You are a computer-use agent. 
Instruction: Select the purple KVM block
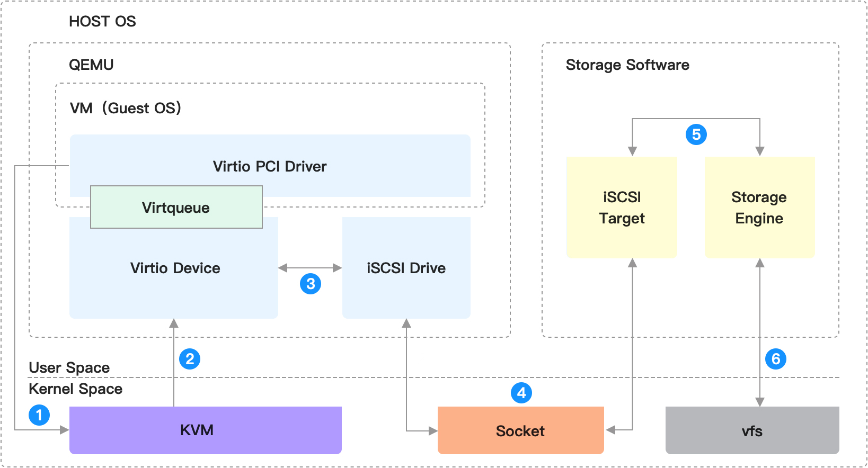(x=206, y=430)
